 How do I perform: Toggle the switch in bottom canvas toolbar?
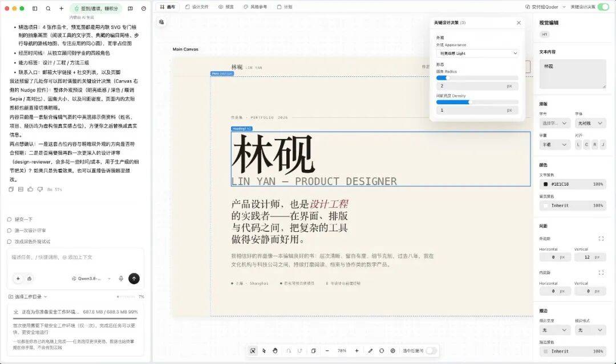tap(431, 351)
